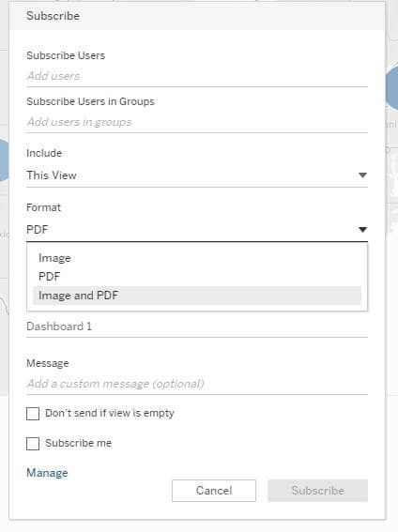Screen dimensions: 398x532
Task: Click the PDF value in Format field
Action: click(38, 230)
